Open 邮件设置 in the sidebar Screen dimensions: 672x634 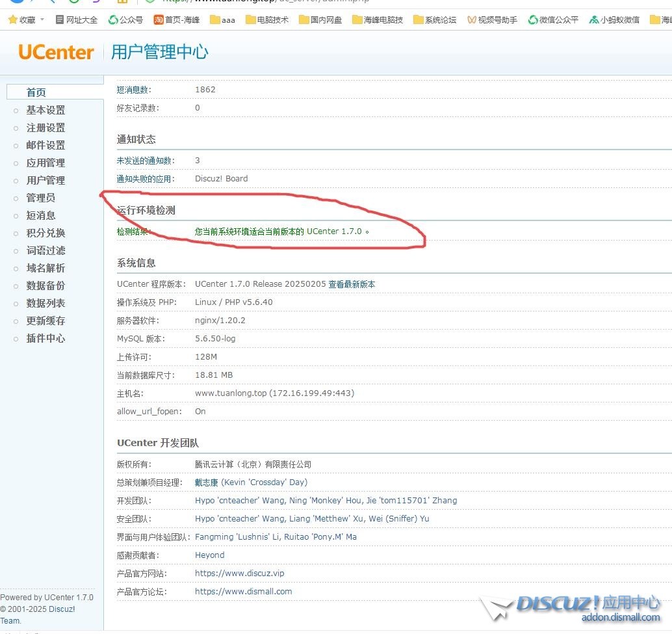tap(45, 145)
